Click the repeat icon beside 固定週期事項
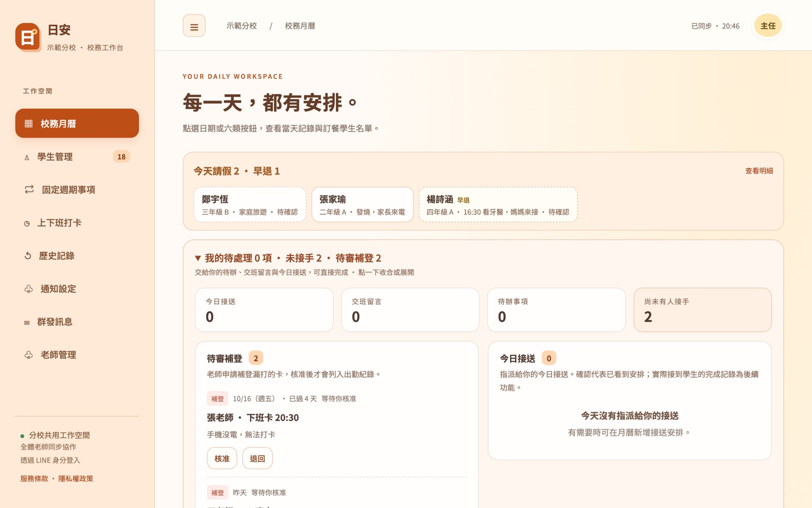The width and height of the screenshot is (812, 508). [29, 189]
